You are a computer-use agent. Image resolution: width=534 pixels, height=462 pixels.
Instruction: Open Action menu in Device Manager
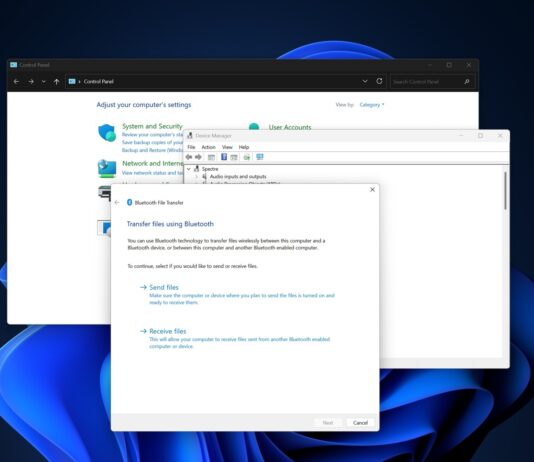[x=208, y=147]
